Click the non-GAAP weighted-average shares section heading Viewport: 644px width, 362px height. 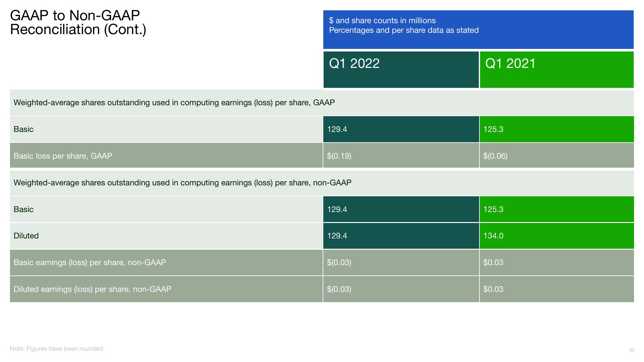182,183
